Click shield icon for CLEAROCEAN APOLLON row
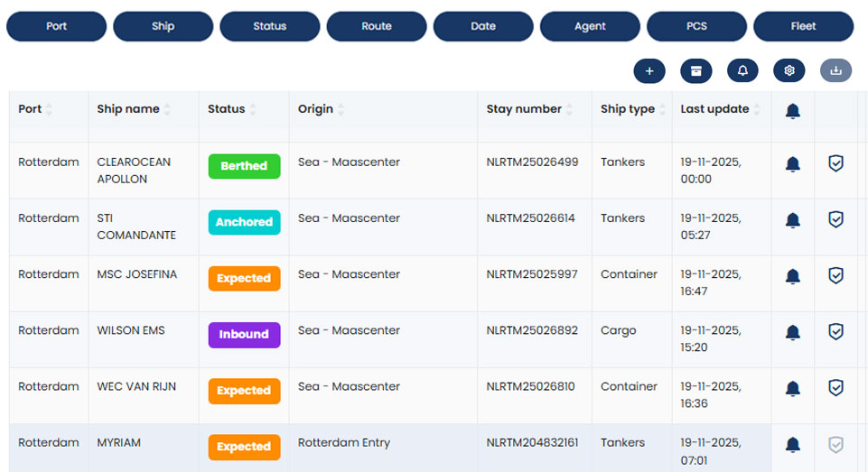 point(836,163)
